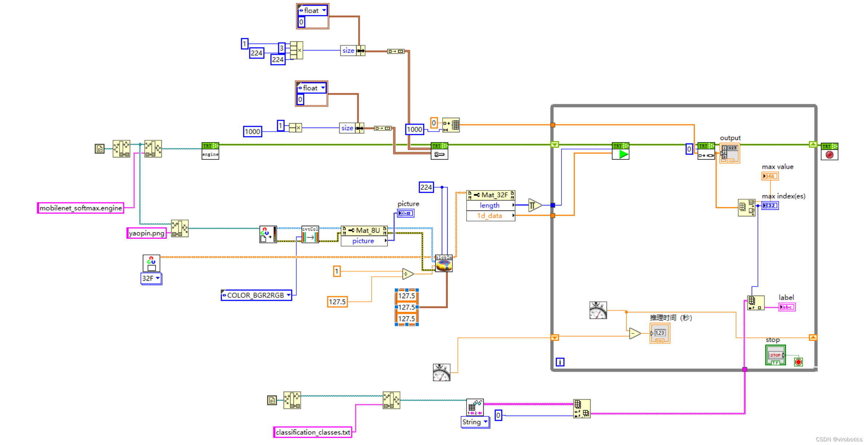
Task: Click the cvtColor conversion node
Action: tap(310, 234)
